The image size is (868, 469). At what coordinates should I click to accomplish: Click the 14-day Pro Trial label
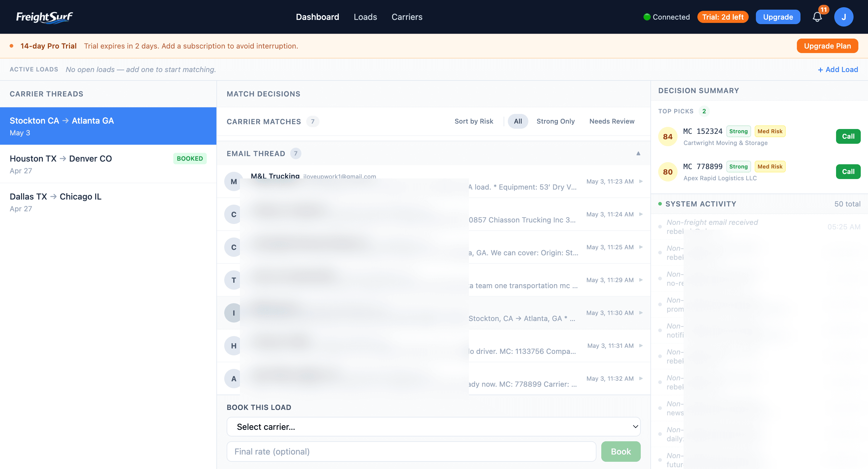(x=49, y=46)
